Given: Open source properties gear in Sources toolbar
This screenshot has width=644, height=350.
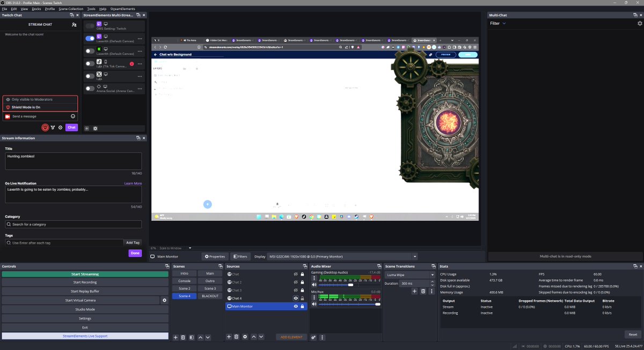Looking at the screenshot, I should pyautogui.click(x=245, y=337).
